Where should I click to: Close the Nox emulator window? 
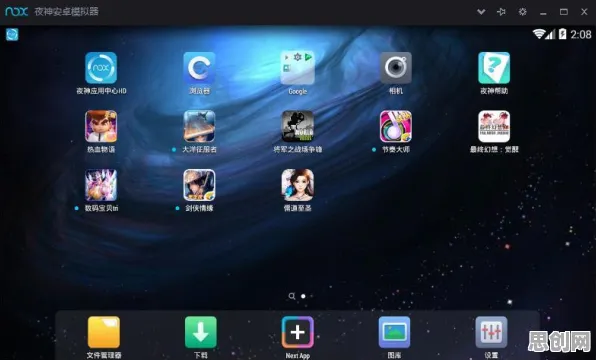pos(584,12)
